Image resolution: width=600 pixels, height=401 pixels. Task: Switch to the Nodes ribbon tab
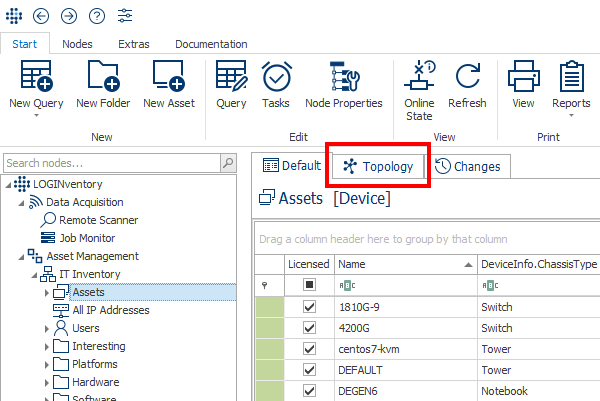click(x=77, y=44)
